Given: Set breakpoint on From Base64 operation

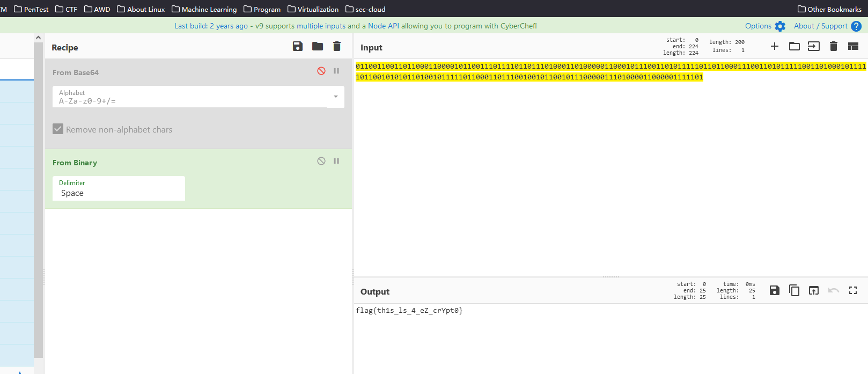Looking at the screenshot, I should tap(336, 71).
